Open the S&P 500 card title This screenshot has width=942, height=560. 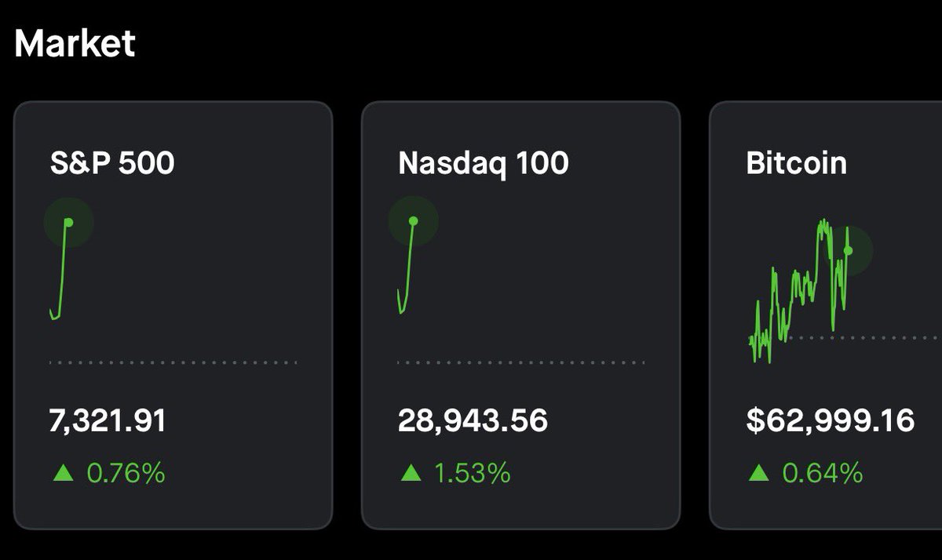[112, 163]
